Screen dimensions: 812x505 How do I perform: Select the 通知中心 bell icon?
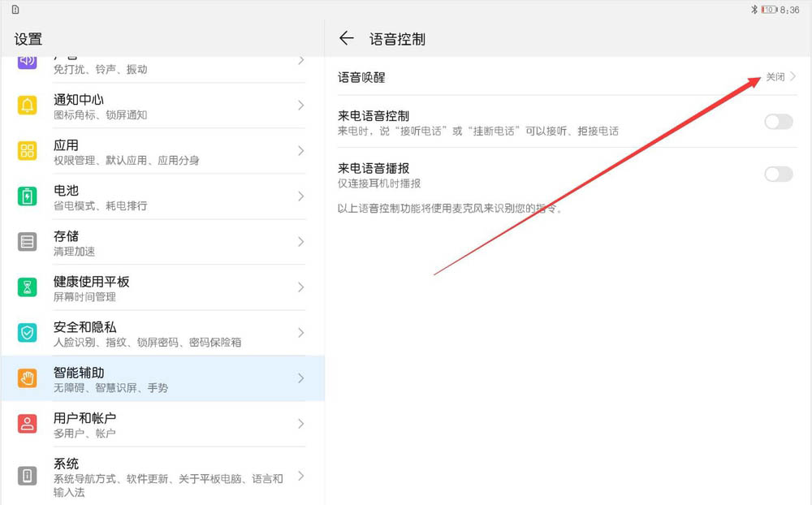click(x=26, y=105)
